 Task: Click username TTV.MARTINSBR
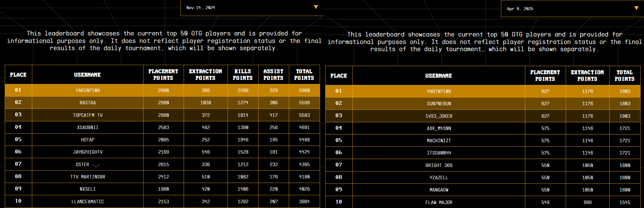pyautogui.click(x=88, y=177)
